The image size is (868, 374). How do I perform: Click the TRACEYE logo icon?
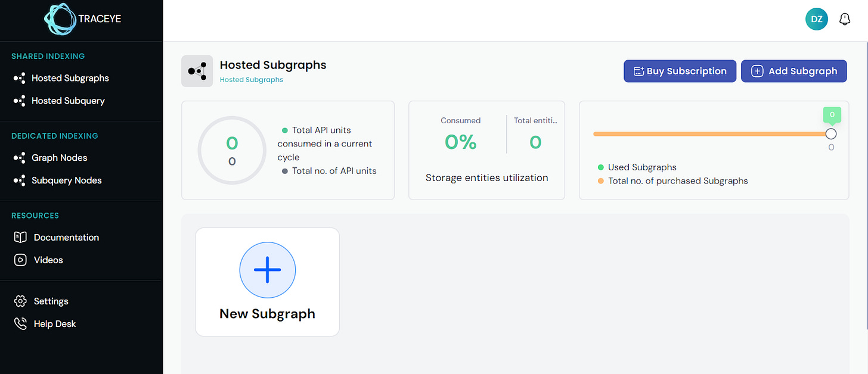pos(61,19)
